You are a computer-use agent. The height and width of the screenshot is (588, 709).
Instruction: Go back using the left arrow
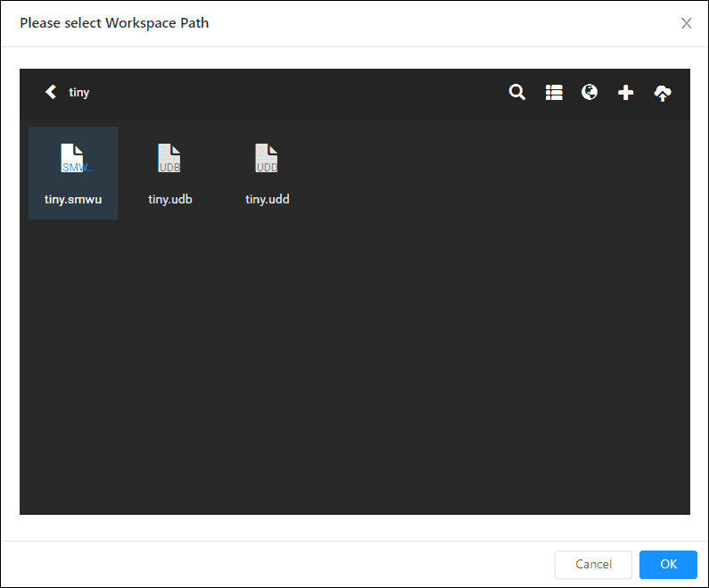51,92
